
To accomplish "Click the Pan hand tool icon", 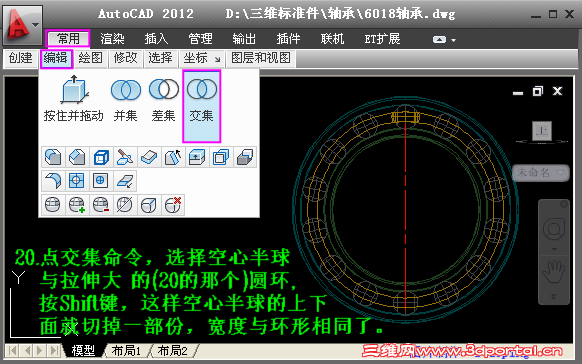I will 554,272.
